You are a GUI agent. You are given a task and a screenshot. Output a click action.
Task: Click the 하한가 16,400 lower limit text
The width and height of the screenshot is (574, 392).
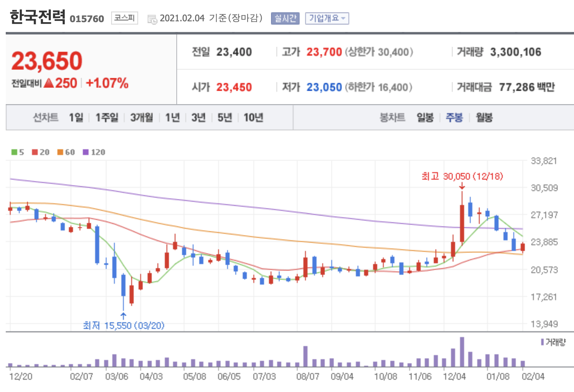(378, 87)
